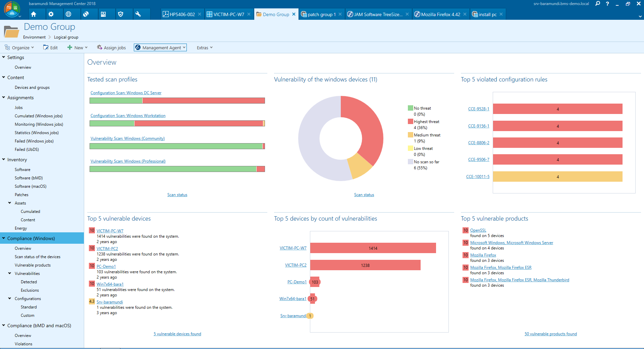Close the install pc tab
This screenshot has width=644, height=349.
[501, 14]
